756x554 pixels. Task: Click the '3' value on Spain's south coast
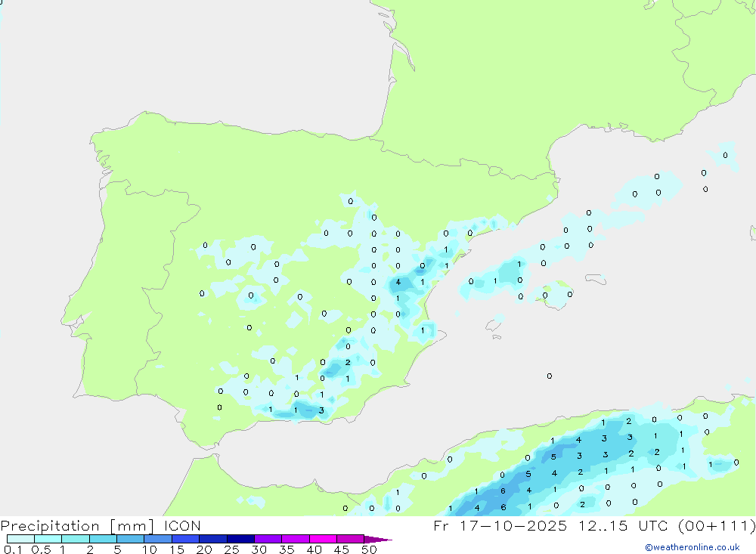(x=321, y=411)
